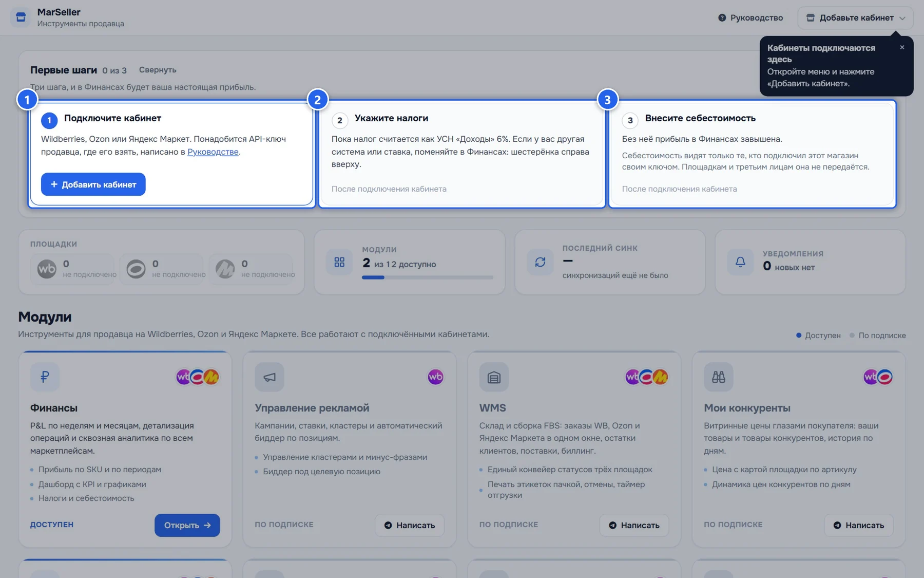This screenshot has height=578, width=924.
Task: Click the Управление рекламой card title
Action: (312, 407)
